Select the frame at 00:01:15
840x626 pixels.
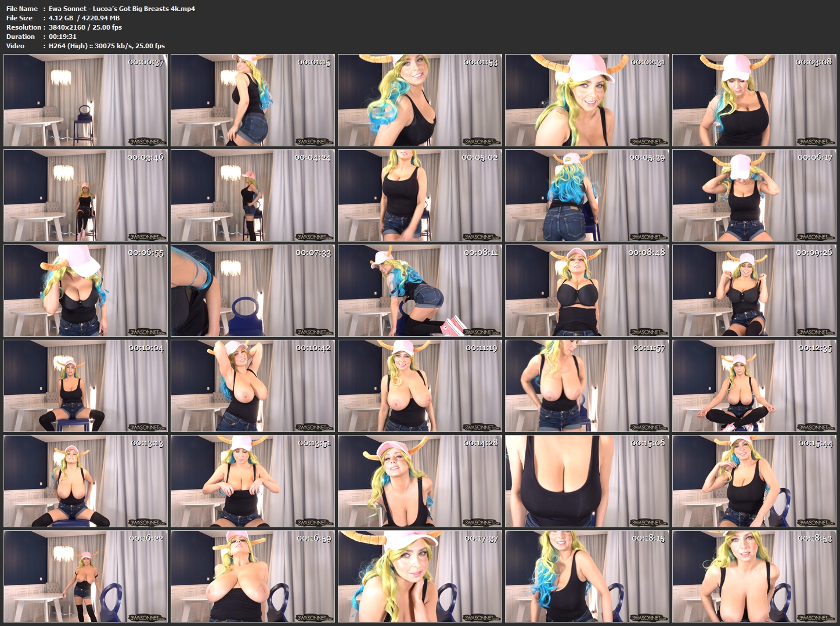(253, 100)
